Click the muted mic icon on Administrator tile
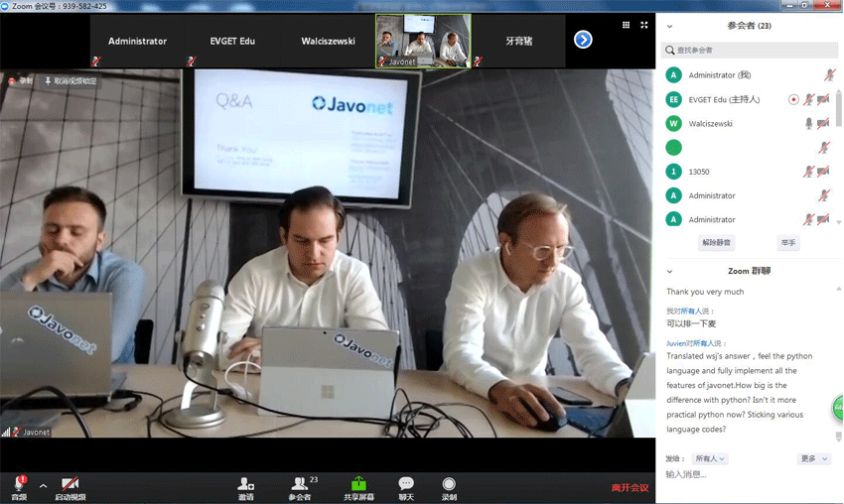 [95, 62]
